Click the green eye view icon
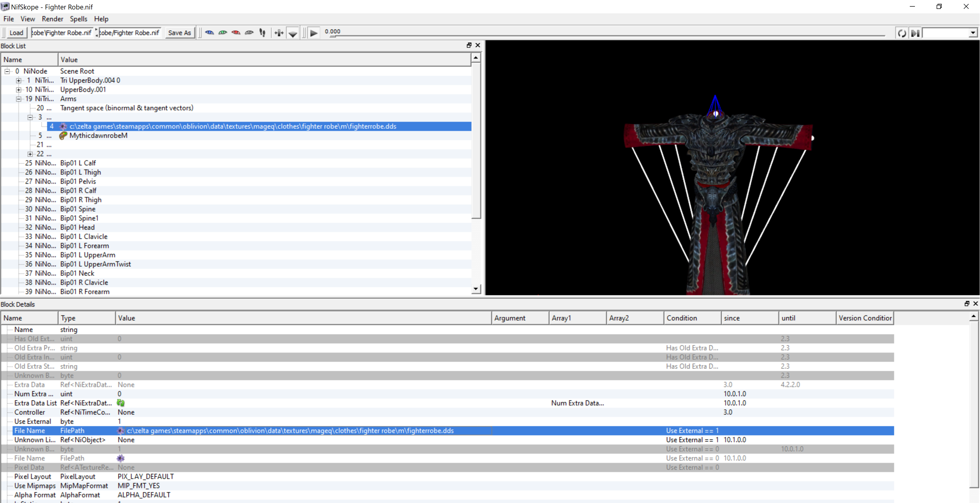The height and width of the screenshot is (503, 980). coord(223,33)
